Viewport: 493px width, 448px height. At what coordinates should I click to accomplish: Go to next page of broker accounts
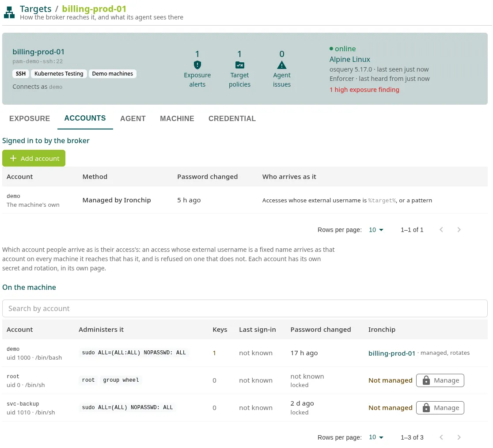(x=459, y=230)
